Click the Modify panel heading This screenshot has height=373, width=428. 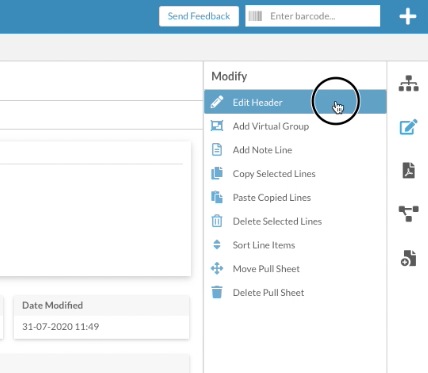coord(229,76)
